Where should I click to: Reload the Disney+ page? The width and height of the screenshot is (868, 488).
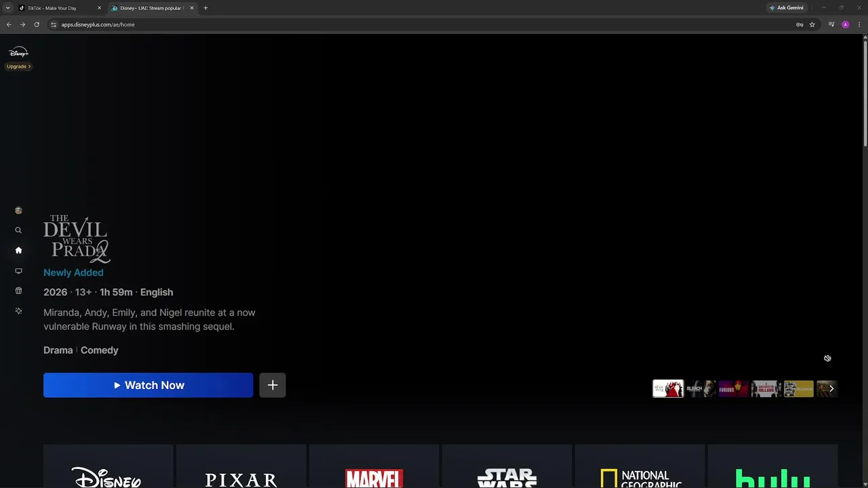(37, 24)
